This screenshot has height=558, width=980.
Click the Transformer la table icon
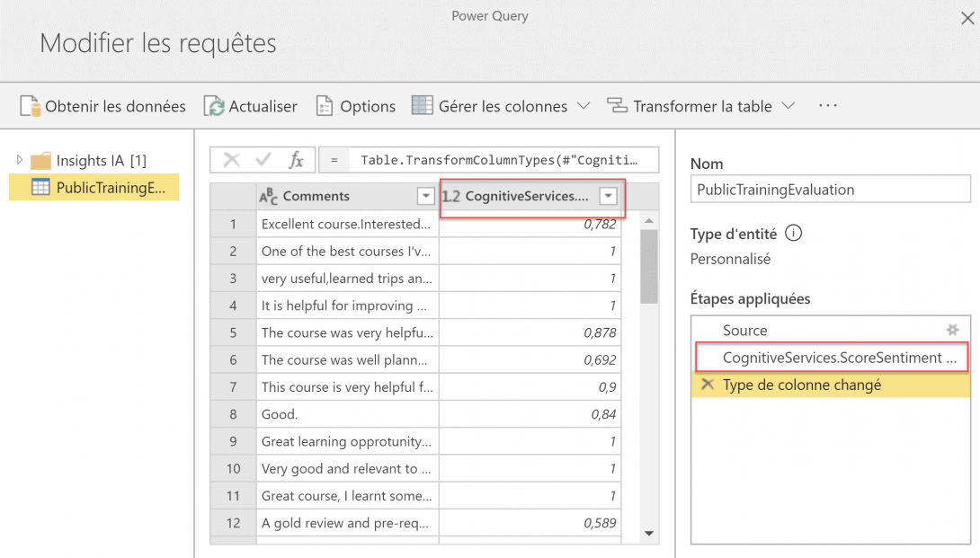tap(618, 105)
